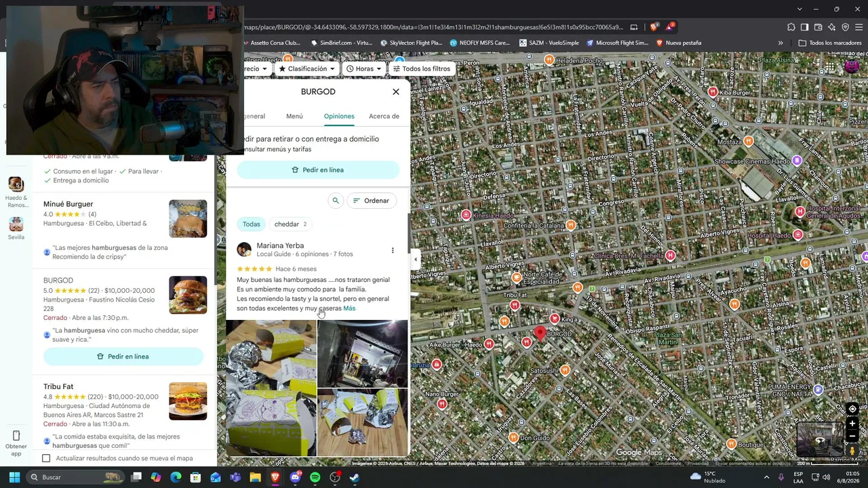Open Steam from the taskbar
Viewport: 868px width, 488px height.
pyautogui.click(x=354, y=477)
